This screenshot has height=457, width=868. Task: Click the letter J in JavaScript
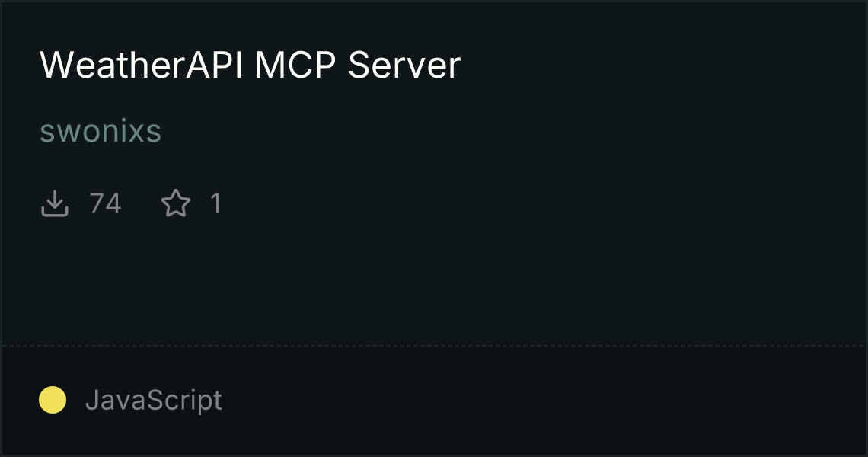(92, 400)
